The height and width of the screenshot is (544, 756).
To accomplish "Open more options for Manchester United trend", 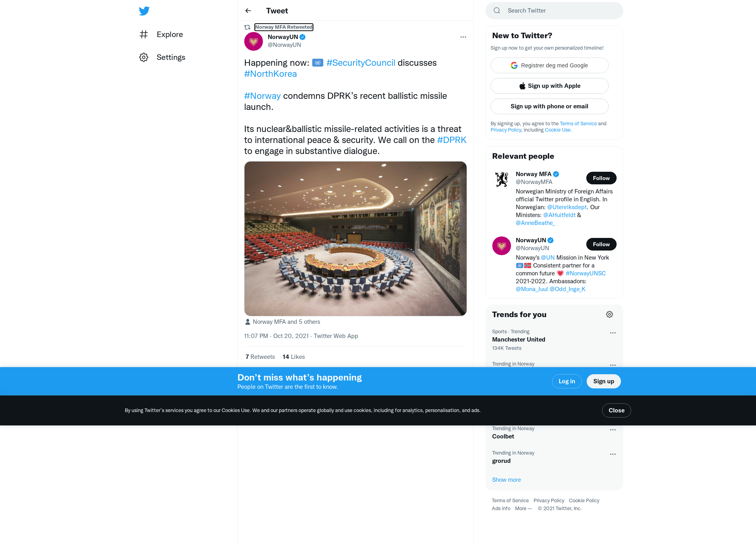I will tap(613, 333).
